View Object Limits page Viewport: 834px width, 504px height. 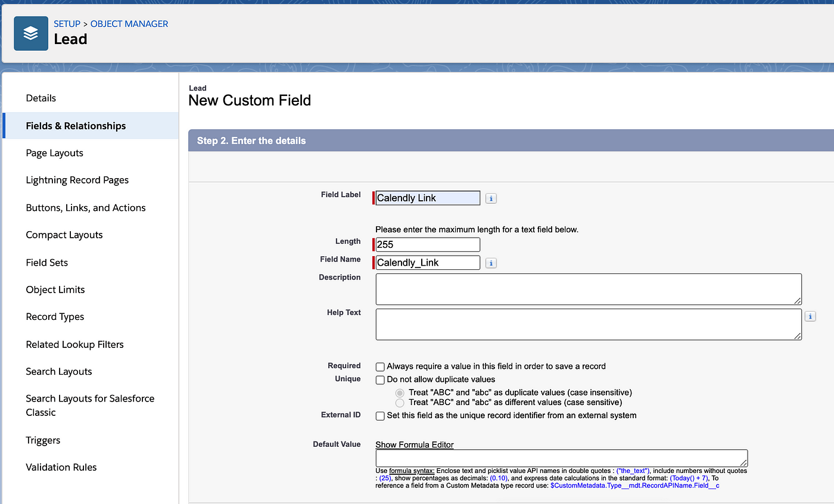pyautogui.click(x=55, y=290)
